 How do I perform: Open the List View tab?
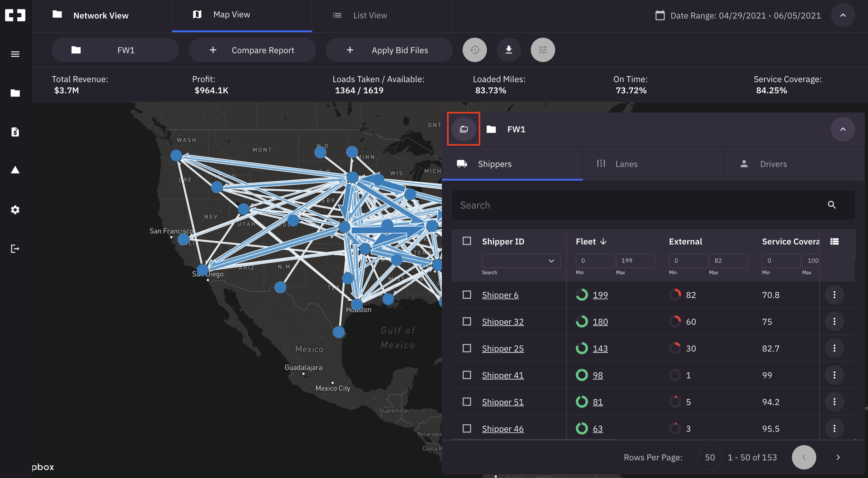point(370,15)
